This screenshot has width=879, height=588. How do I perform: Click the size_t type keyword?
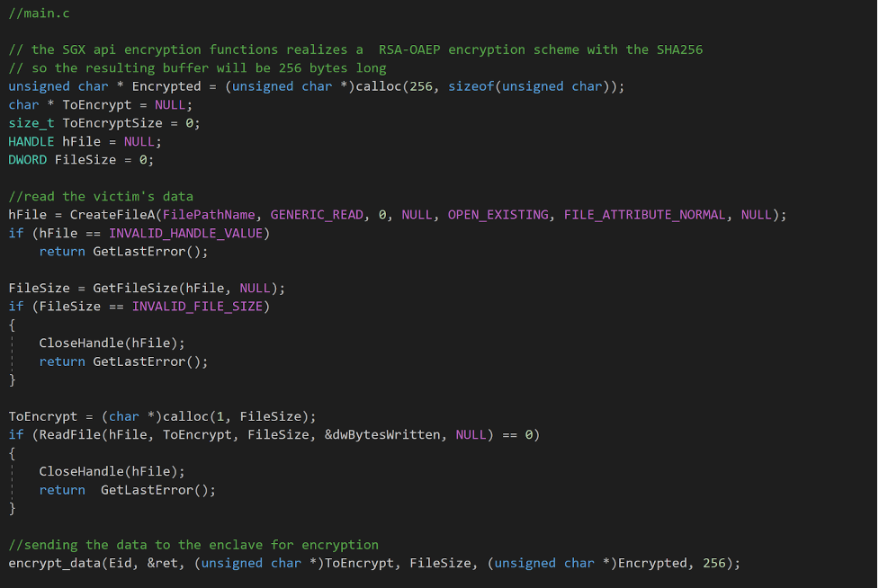tap(31, 123)
